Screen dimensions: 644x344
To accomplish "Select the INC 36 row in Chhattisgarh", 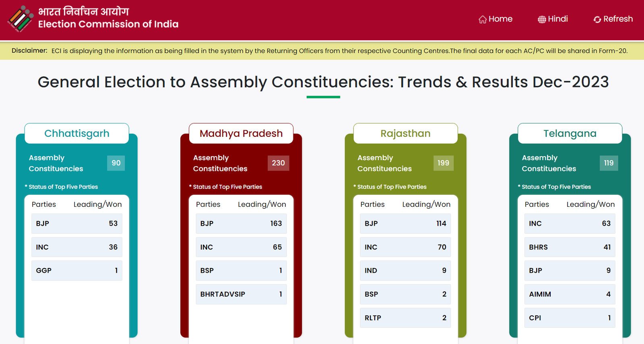I will [77, 247].
